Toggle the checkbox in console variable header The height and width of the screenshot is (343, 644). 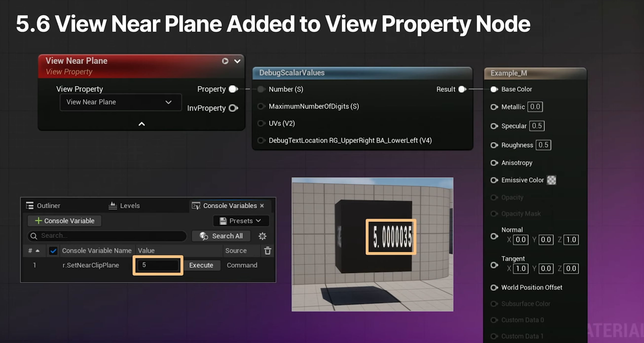[x=53, y=251]
